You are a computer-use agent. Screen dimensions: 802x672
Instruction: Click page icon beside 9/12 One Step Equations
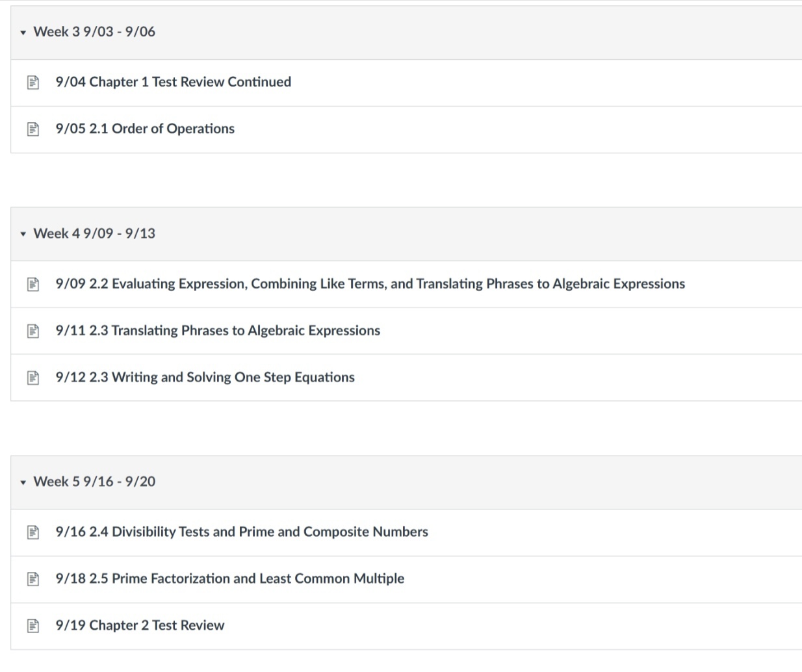33,378
